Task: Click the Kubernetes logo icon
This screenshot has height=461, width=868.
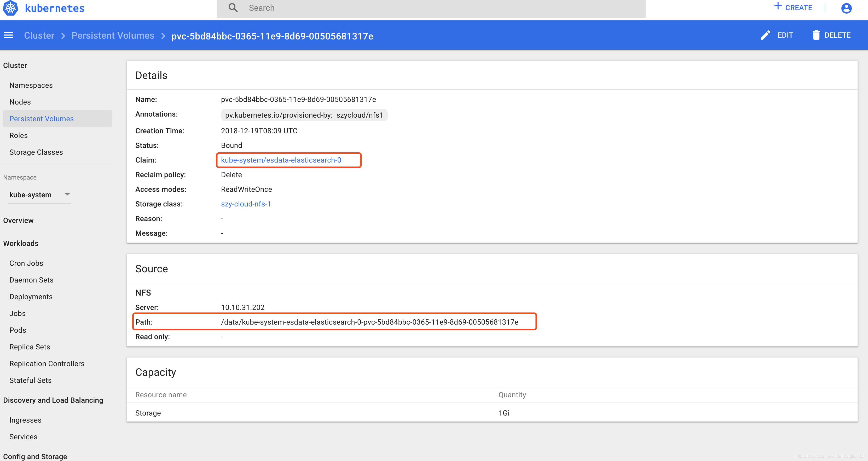Action: [12, 8]
